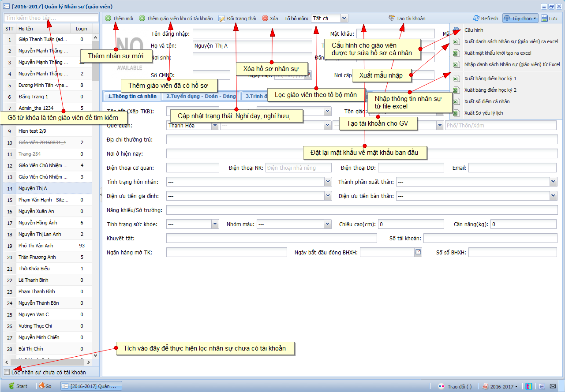565x392 pixels.
Task: Save with the Lưu disk button
Action: pos(549,19)
